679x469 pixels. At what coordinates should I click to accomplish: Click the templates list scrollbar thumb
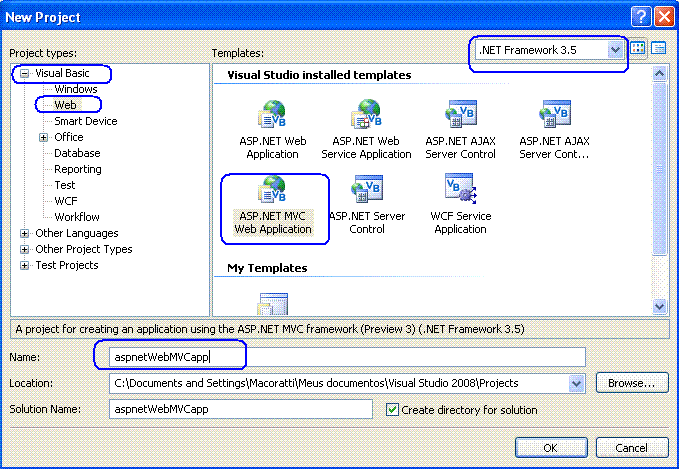[659, 168]
